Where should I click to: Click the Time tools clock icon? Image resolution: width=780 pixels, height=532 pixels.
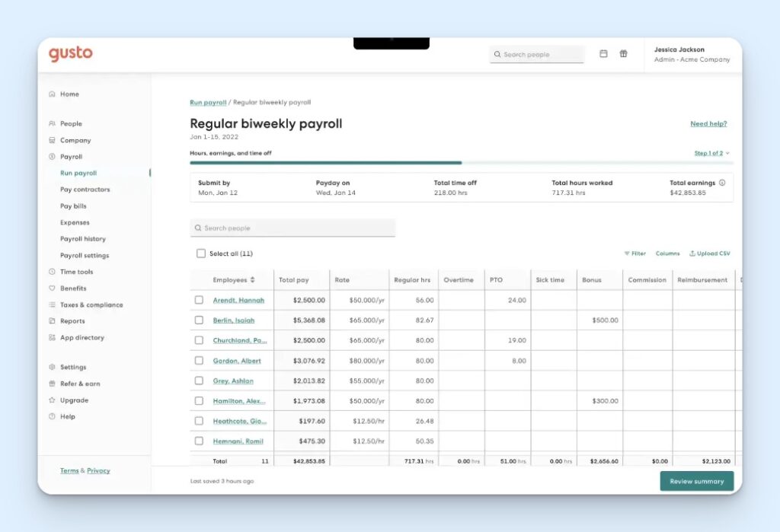(x=53, y=272)
